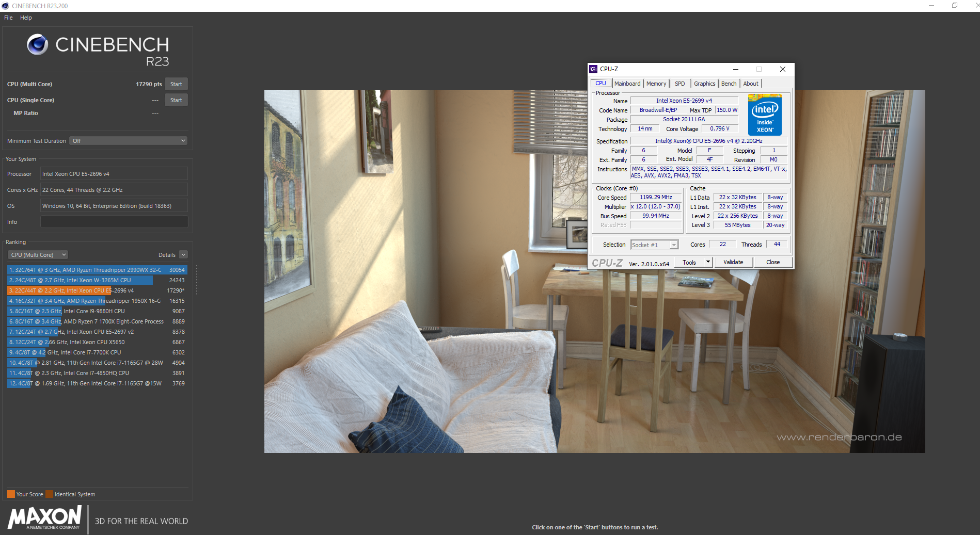Open the File menu
The width and height of the screenshot is (980, 535).
coord(8,18)
